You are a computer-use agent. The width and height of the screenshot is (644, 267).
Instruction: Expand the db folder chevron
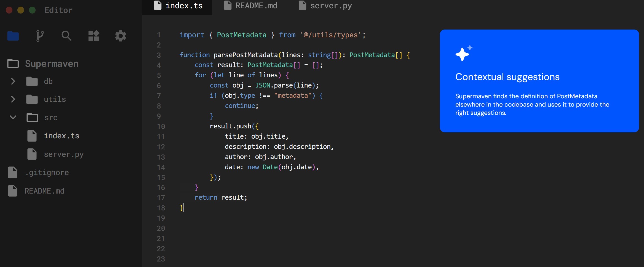tap(13, 81)
